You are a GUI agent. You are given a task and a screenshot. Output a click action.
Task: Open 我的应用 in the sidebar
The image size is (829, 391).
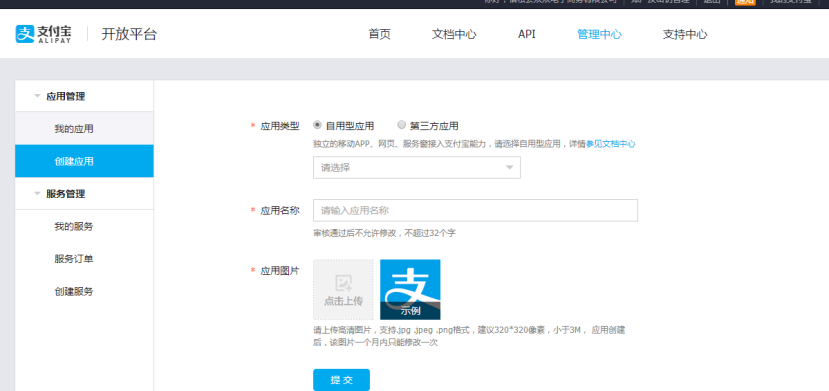point(85,128)
